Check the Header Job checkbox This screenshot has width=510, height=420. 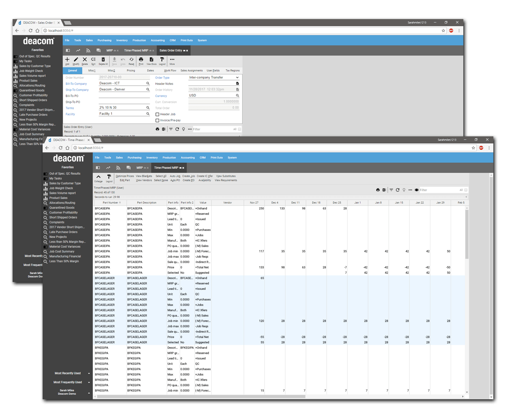[x=157, y=114]
